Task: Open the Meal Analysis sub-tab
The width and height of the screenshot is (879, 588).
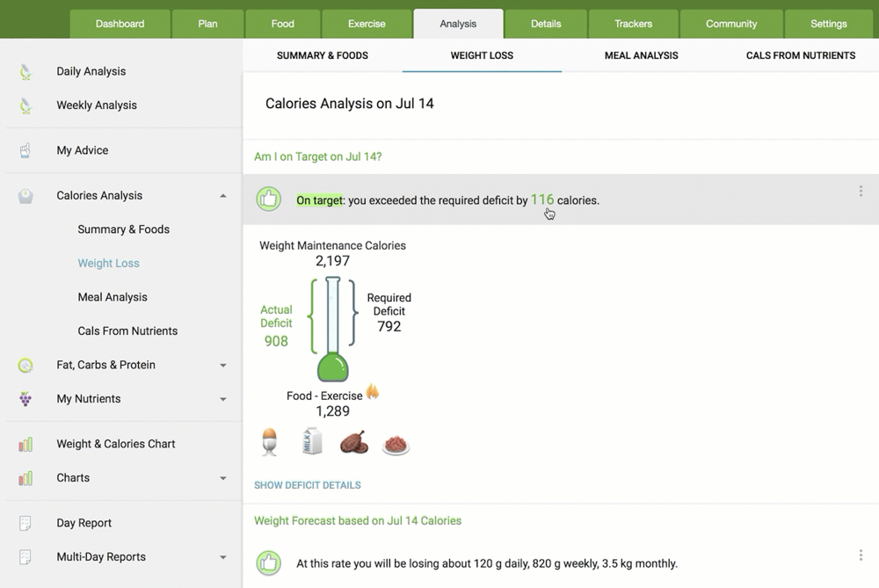Action: coord(641,55)
